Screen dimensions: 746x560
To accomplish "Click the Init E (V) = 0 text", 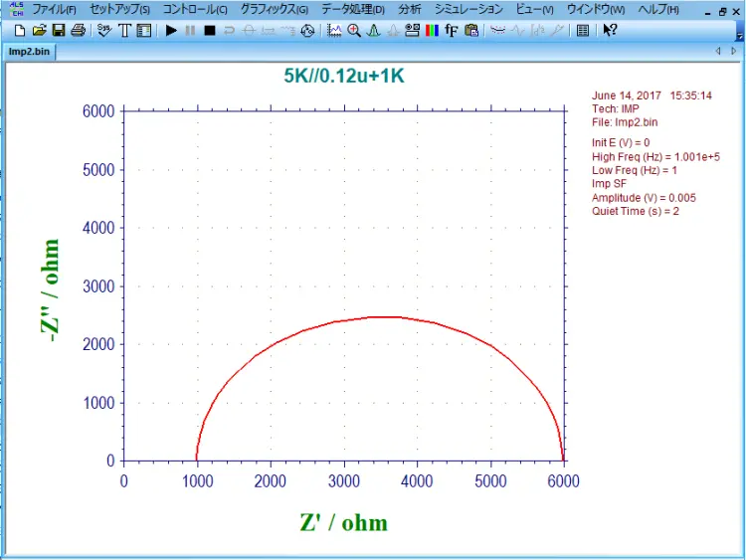I will pyautogui.click(x=621, y=143).
